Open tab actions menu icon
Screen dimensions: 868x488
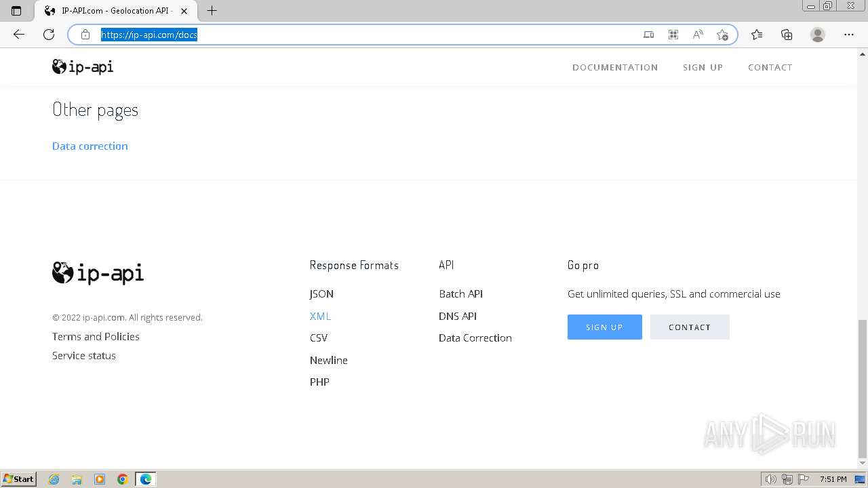pos(17,11)
